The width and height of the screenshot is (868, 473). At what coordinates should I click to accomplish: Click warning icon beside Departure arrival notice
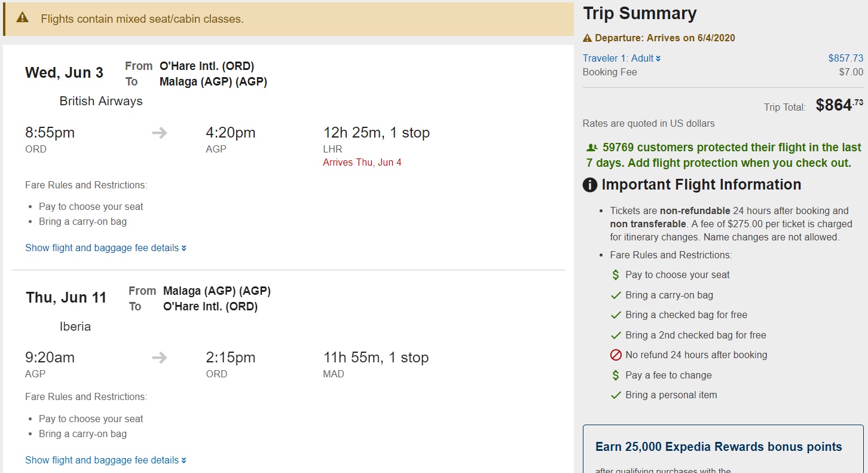(x=588, y=38)
